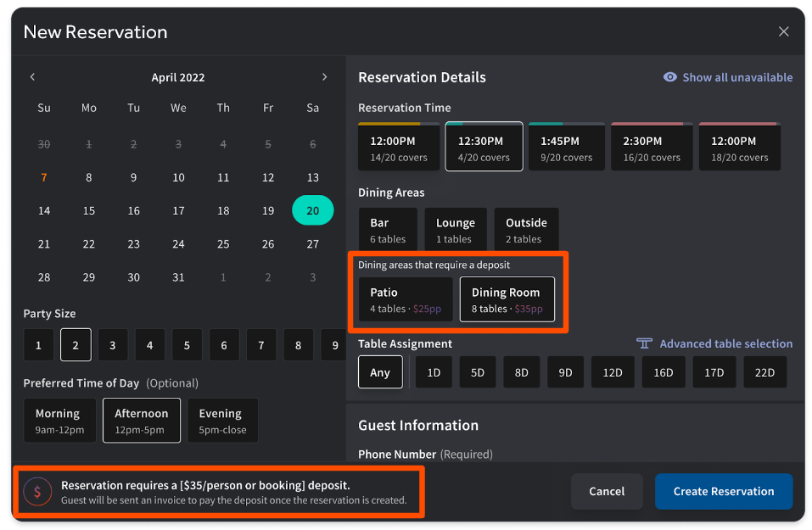Choose Evening preferred time of day
The image size is (812, 530).
(222, 421)
